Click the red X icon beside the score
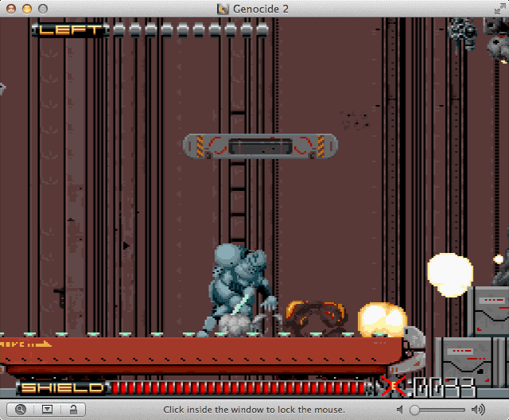 click(393, 386)
